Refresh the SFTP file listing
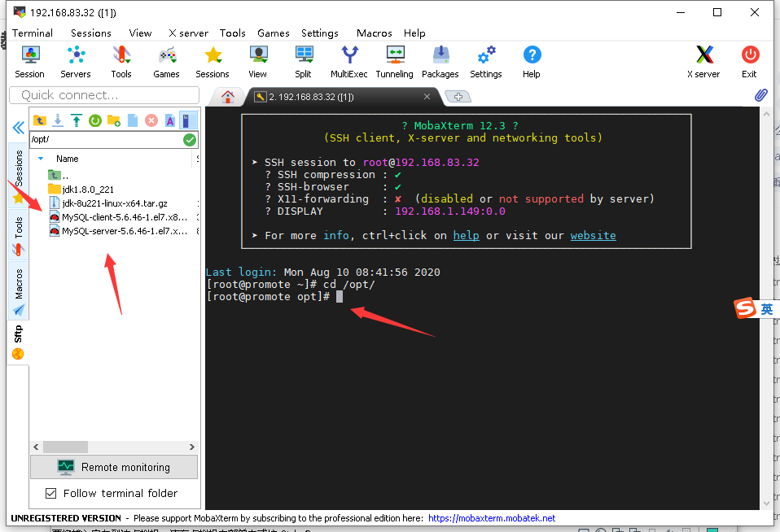 pyautogui.click(x=94, y=120)
